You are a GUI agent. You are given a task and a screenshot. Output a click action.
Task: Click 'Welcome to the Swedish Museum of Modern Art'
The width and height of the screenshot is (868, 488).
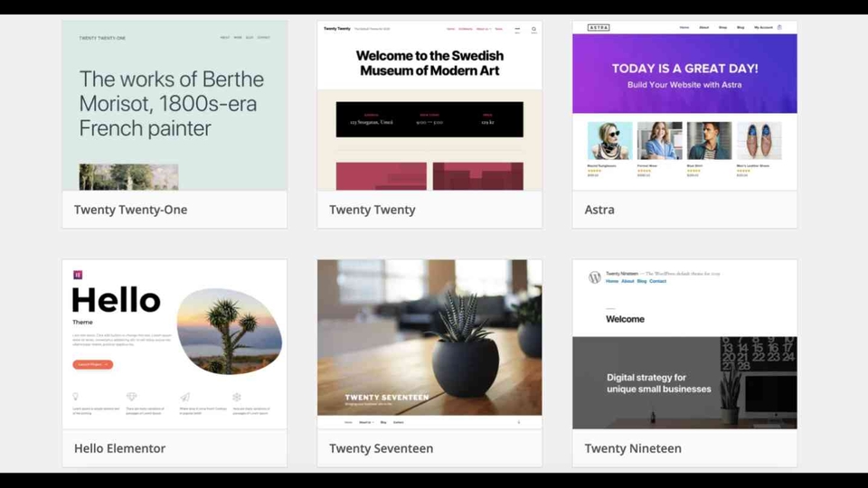[x=429, y=63]
